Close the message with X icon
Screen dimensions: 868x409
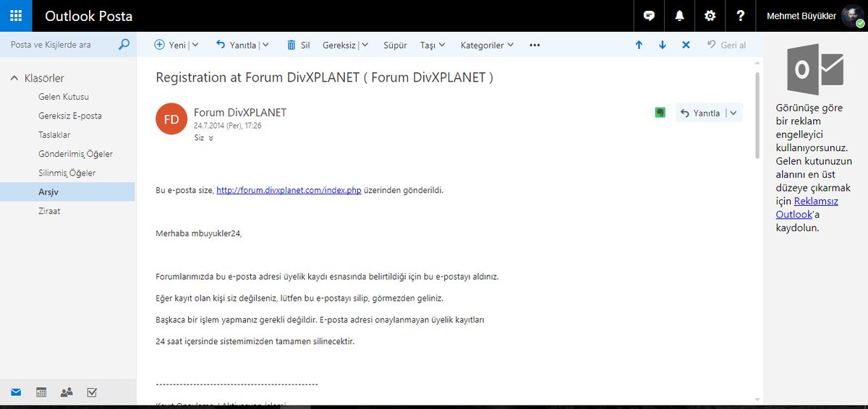click(686, 45)
